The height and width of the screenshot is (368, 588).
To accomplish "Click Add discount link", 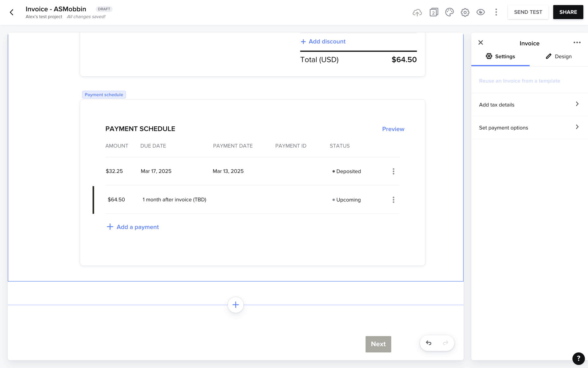I will 323,41.
